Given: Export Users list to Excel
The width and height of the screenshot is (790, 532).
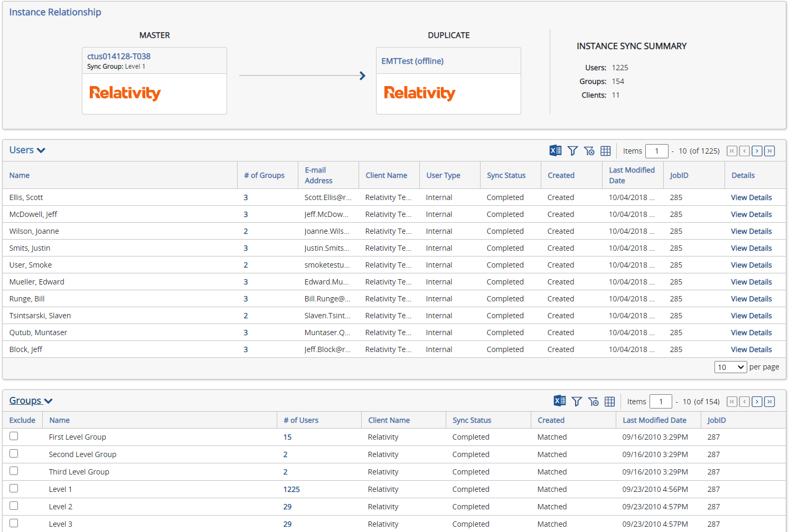Looking at the screenshot, I should click(x=556, y=150).
